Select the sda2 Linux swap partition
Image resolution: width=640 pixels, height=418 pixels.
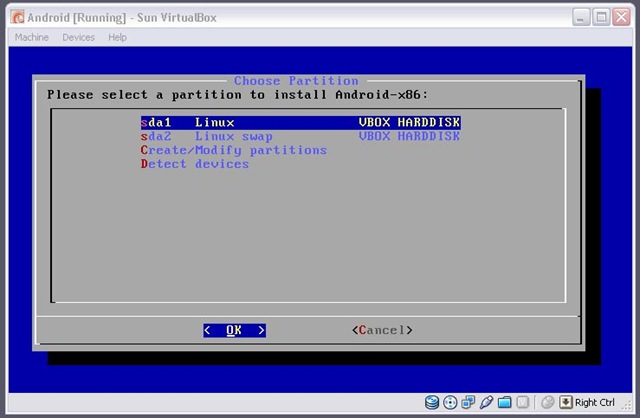tap(300, 136)
